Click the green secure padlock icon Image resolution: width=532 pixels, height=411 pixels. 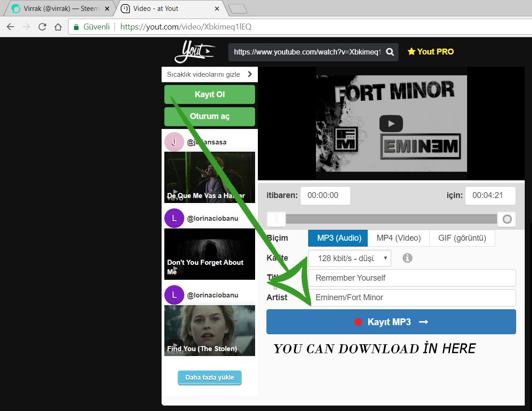coord(76,27)
